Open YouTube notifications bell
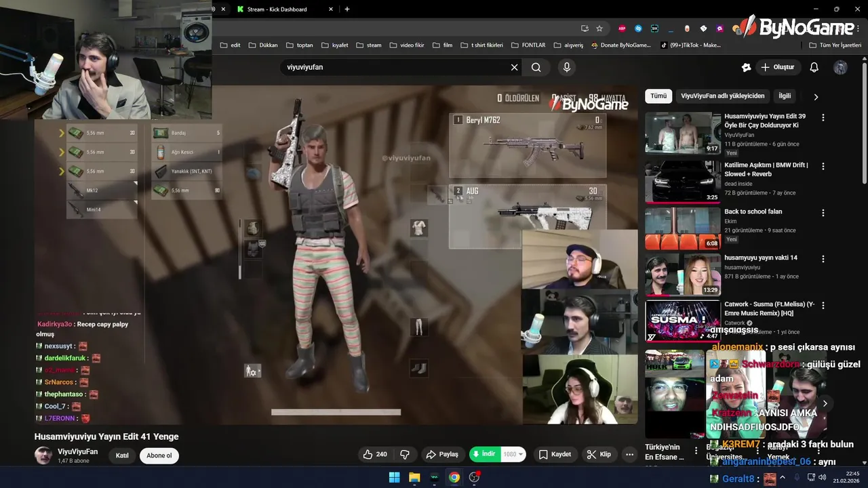Viewport: 868px width, 488px height. click(814, 67)
